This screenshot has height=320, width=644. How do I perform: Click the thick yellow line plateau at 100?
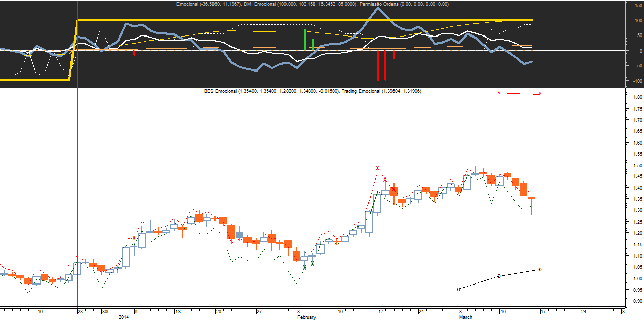304,20
